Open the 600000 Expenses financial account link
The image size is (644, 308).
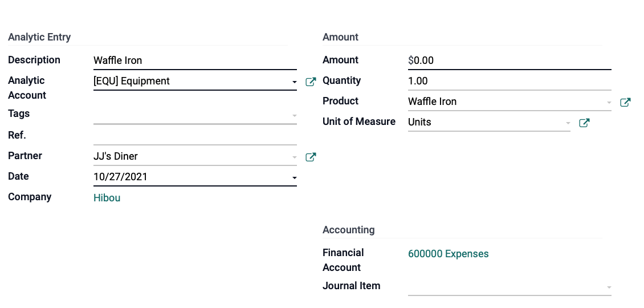pyautogui.click(x=448, y=254)
